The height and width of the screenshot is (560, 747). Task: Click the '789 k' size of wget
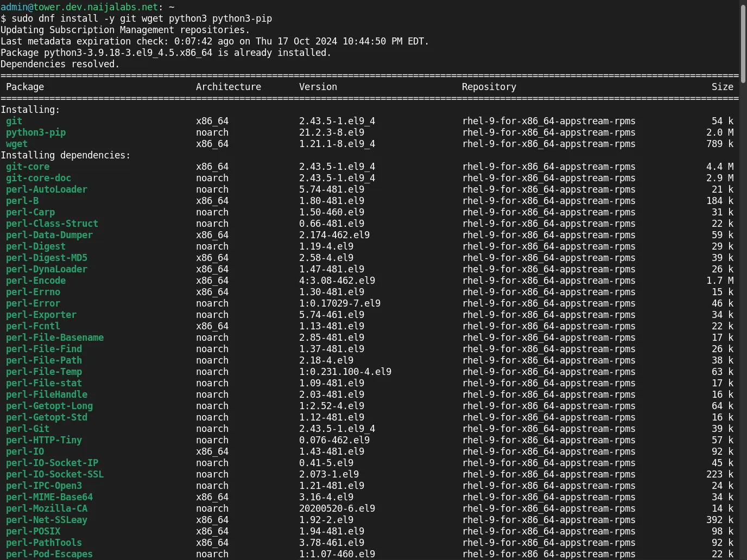point(720,144)
